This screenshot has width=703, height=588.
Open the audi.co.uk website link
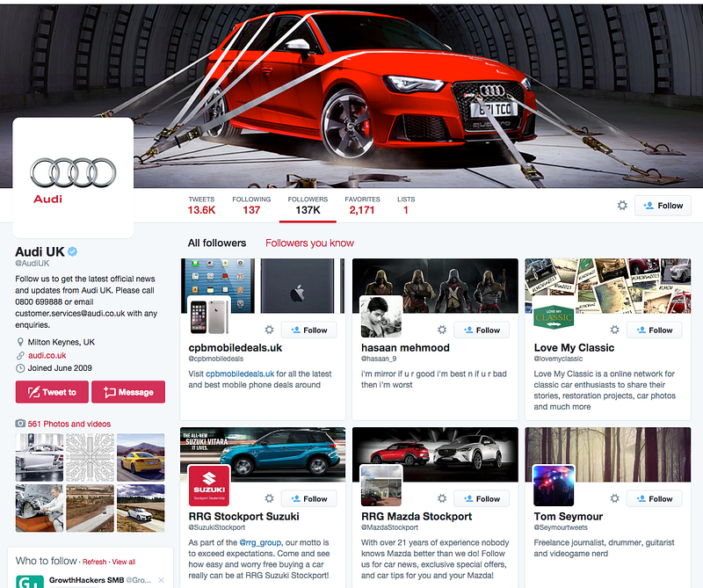[47, 355]
